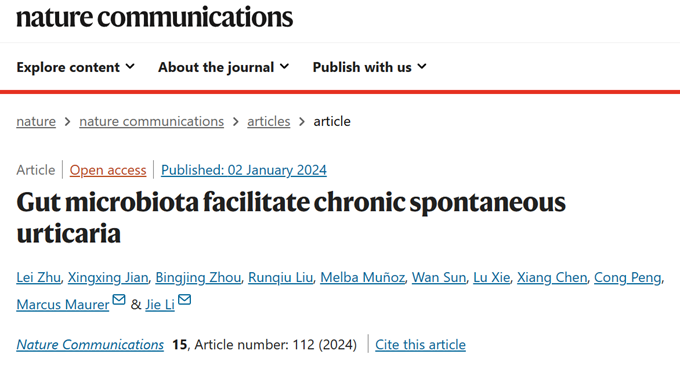Select author Xingxing Jian

[x=108, y=277]
